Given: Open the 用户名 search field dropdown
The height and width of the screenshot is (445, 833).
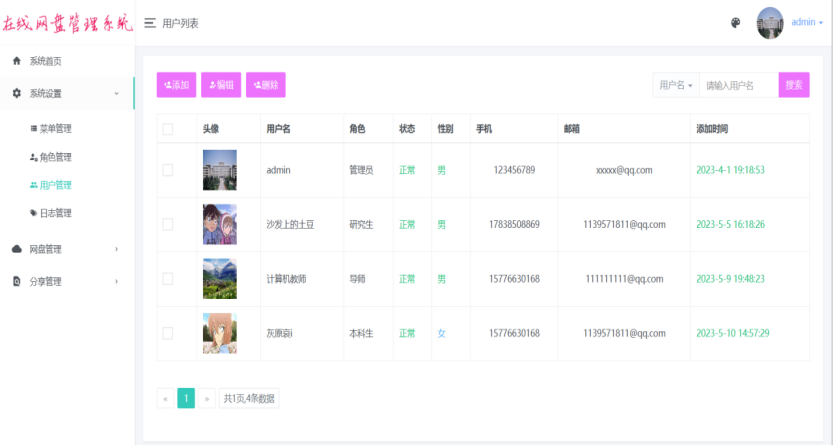Looking at the screenshot, I should [676, 86].
